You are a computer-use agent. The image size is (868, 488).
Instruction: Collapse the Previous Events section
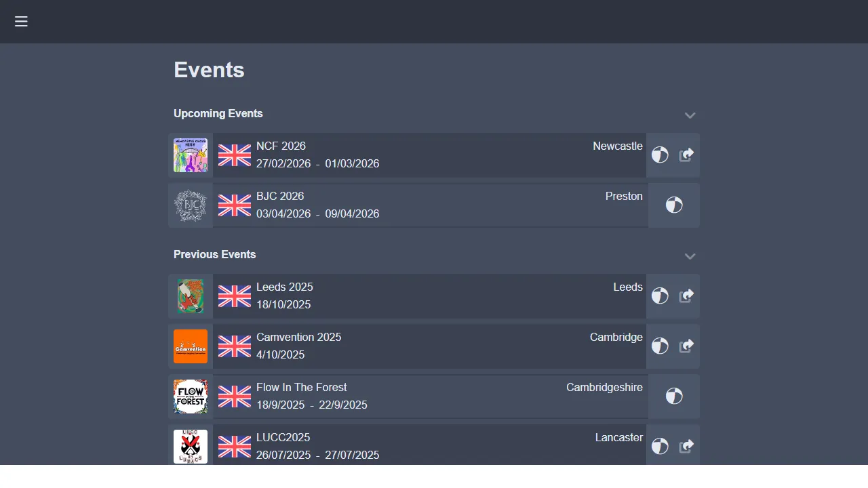[690, 256]
